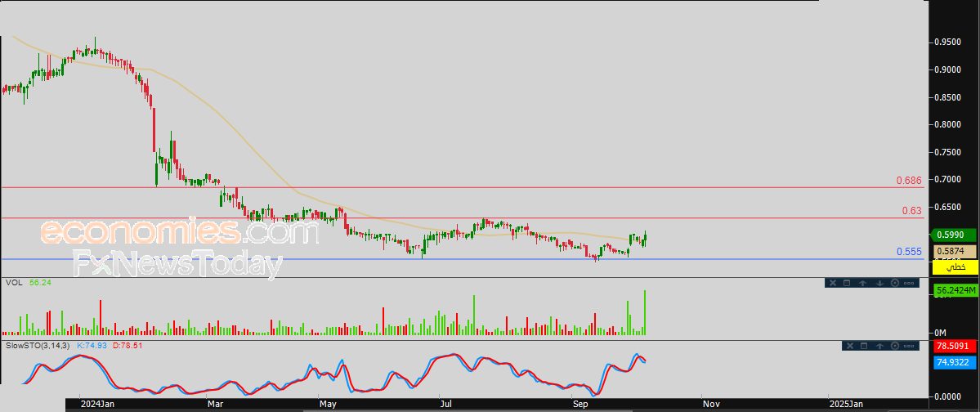980x412 pixels.
Task: Move the SlowSTO panel up
Action: [879, 347]
